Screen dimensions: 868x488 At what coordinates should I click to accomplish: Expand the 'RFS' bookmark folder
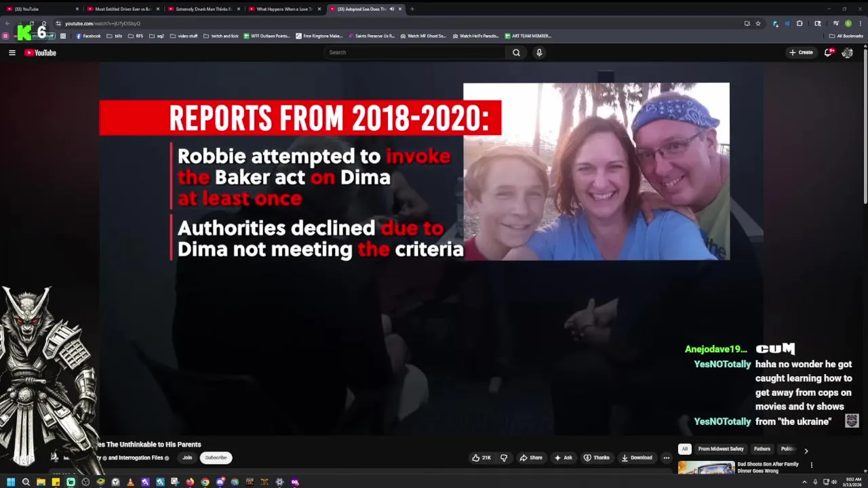click(136, 36)
